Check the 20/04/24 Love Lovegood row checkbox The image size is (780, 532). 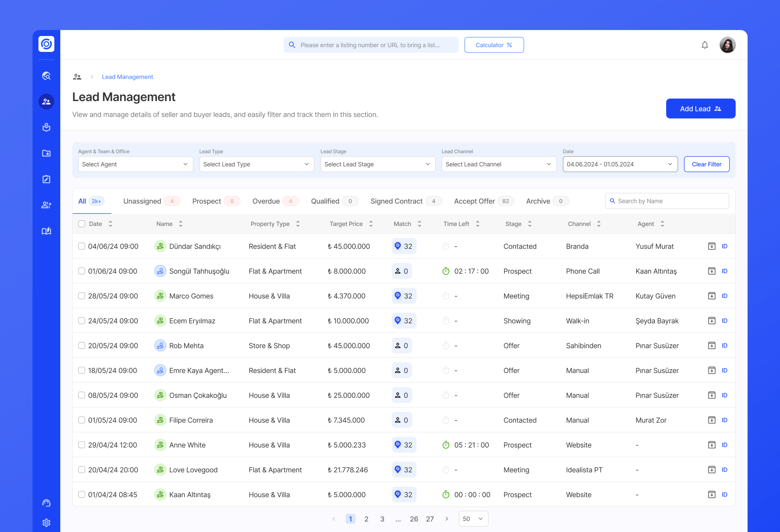coord(81,470)
